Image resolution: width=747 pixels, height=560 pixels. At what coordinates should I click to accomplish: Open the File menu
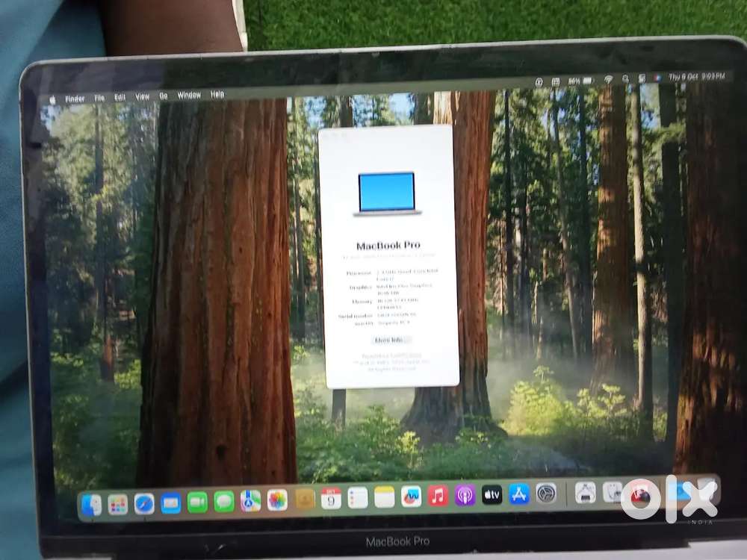[99, 98]
